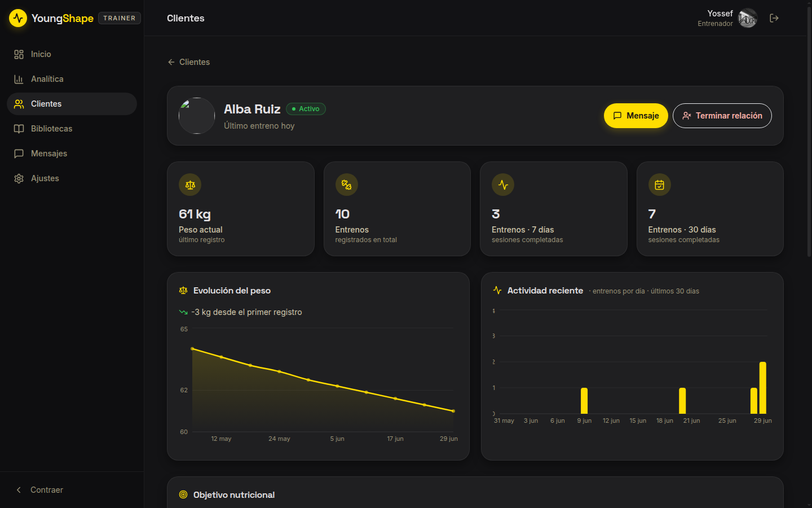Select Bibliotecas in the sidebar
The height and width of the screenshot is (508, 812).
click(x=72, y=129)
